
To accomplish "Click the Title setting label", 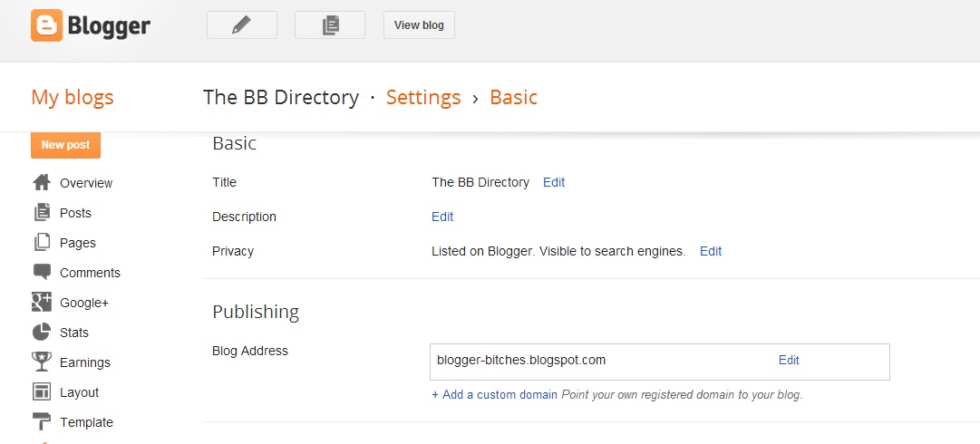I will (x=224, y=182).
